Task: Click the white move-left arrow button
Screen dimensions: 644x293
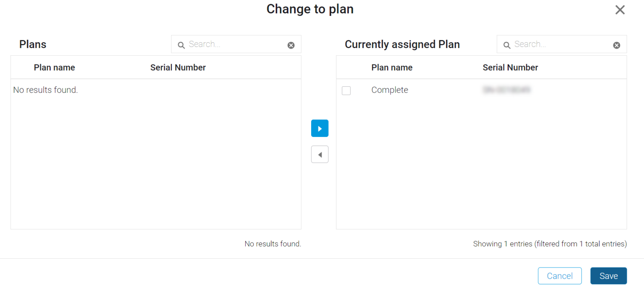Action: tap(319, 154)
